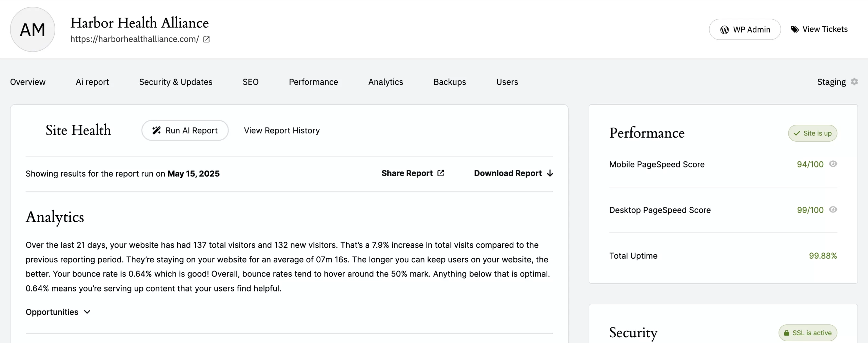Image resolution: width=868 pixels, height=343 pixels.
Task: Click the View Tickets link
Action: [825, 29]
